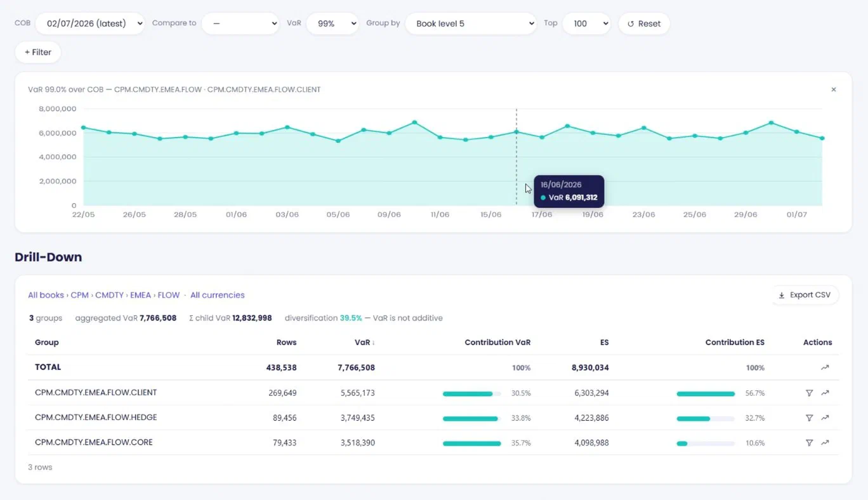868x500 pixels.
Task: Select the CPM.CMDTY.EMEA.FLOW.CLIENT group name
Action: click(x=96, y=392)
